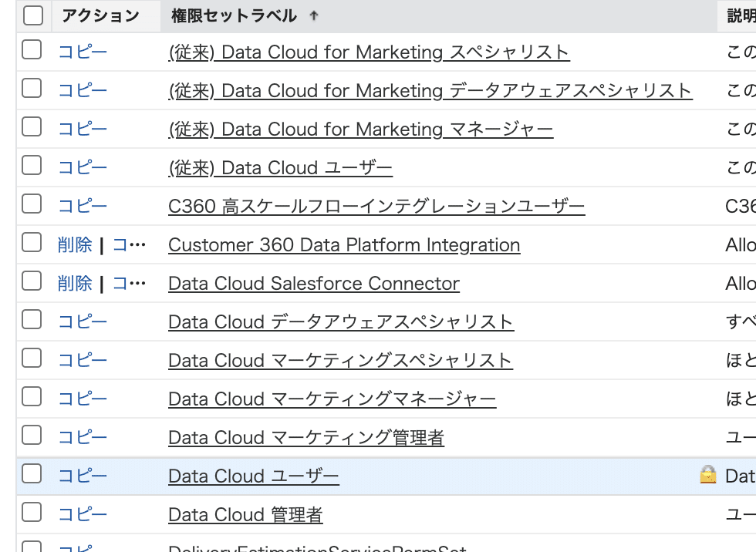Click コピー for C360 高スケールフローインテグレーションユーザー

click(x=83, y=206)
